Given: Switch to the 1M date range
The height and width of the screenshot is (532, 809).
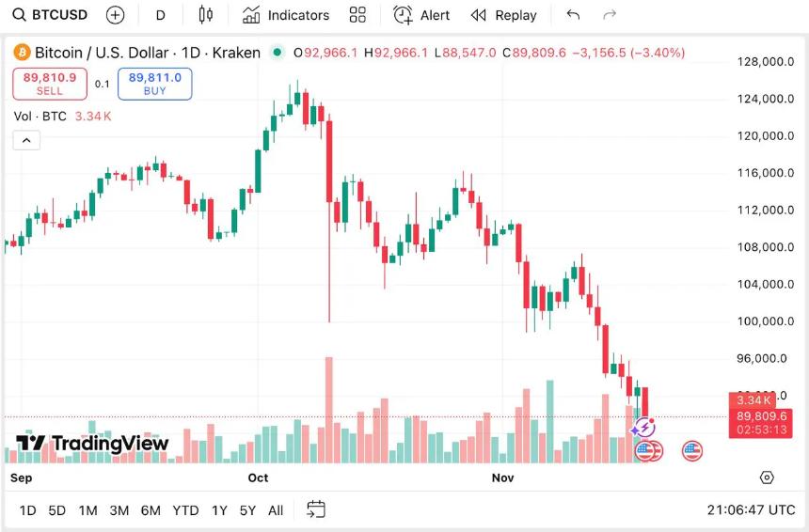Looking at the screenshot, I should click(x=87, y=510).
